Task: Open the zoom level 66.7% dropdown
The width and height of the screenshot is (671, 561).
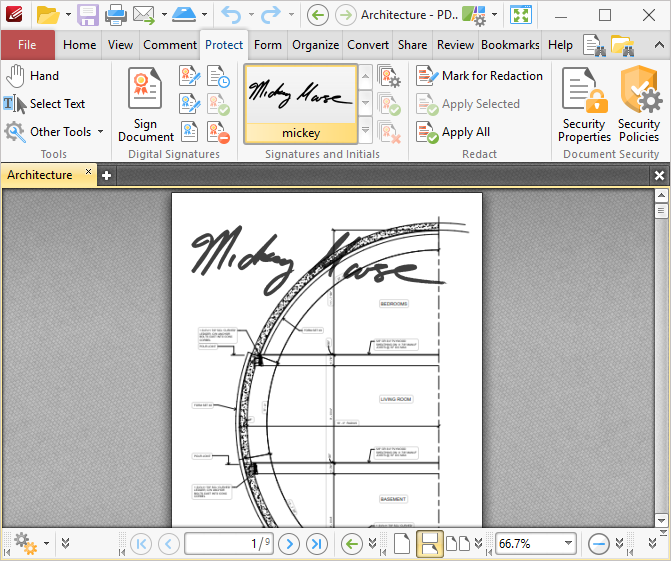Action: point(569,544)
